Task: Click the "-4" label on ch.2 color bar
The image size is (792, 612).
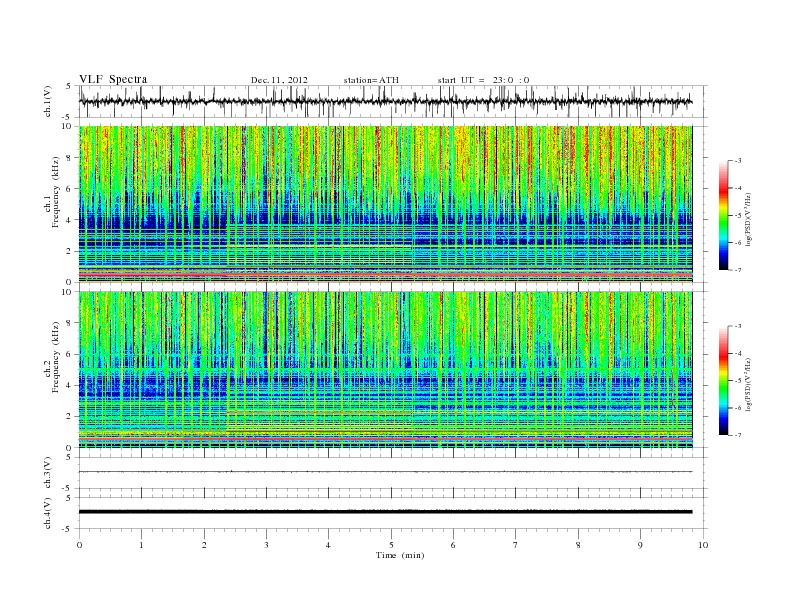Action: [738, 353]
